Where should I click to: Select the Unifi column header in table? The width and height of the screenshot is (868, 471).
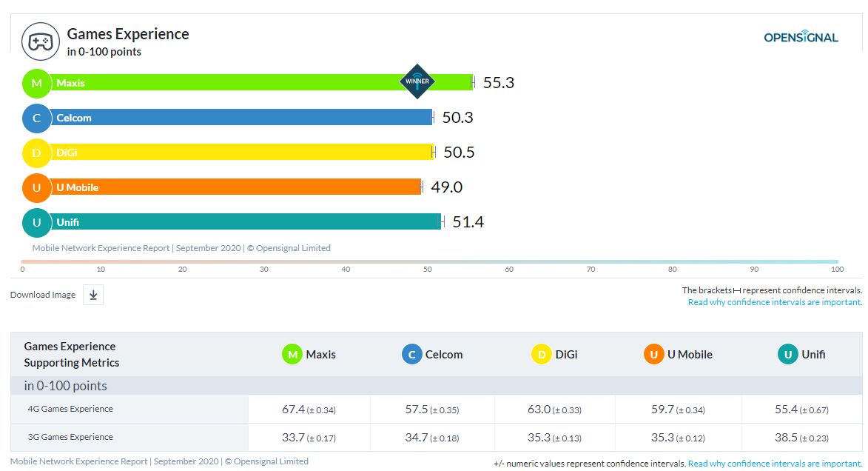801,355
